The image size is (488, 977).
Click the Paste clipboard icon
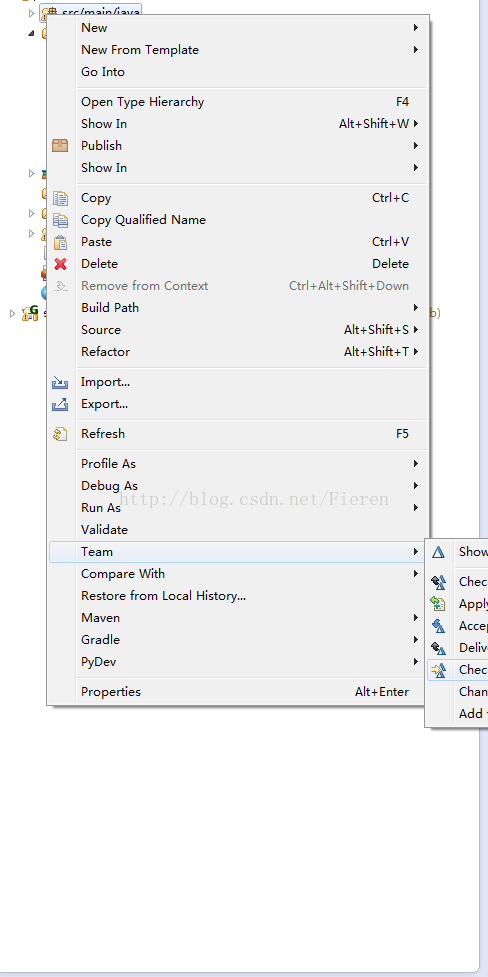[x=60, y=242]
